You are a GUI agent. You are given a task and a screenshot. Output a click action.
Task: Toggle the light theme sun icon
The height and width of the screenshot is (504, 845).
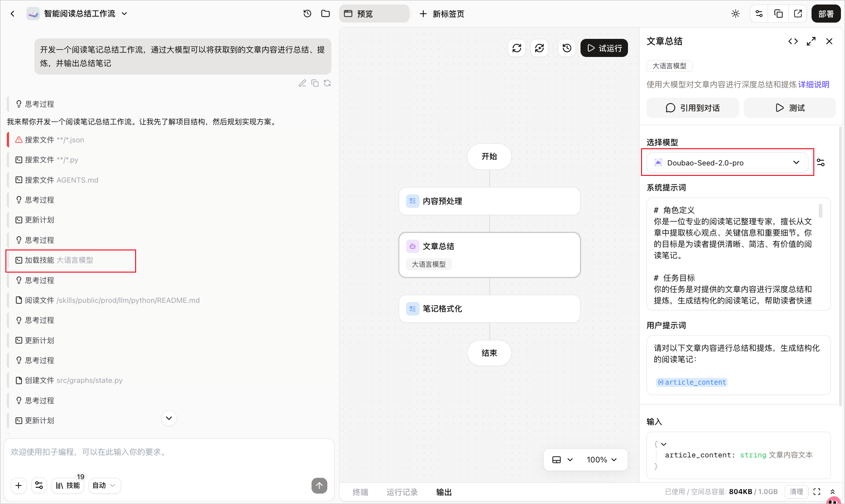click(x=736, y=14)
